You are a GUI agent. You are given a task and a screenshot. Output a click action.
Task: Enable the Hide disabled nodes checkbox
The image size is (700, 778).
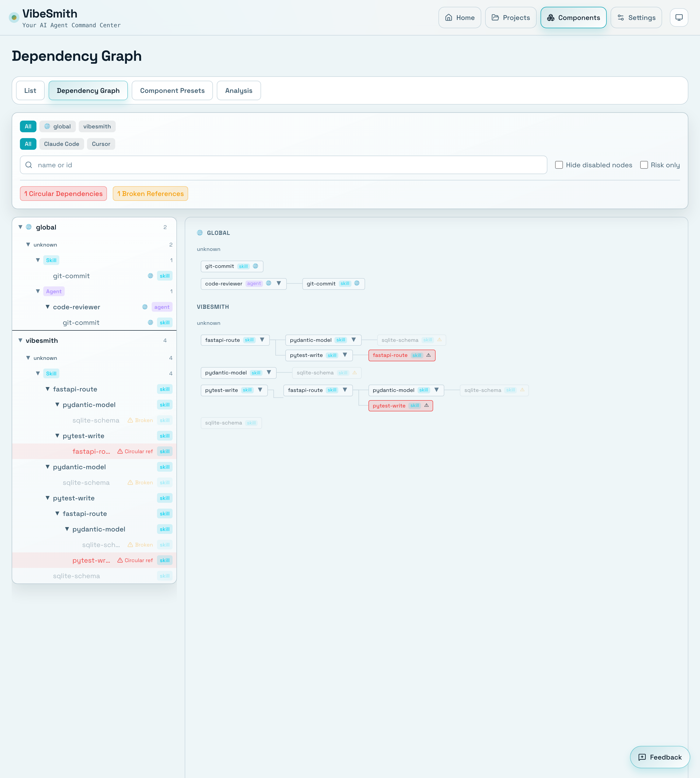tap(559, 165)
